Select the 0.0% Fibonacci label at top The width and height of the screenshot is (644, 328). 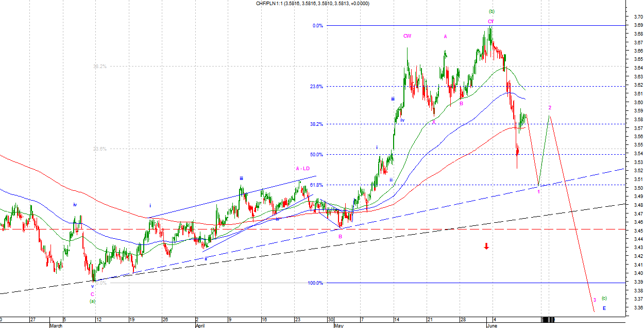point(317,25)
